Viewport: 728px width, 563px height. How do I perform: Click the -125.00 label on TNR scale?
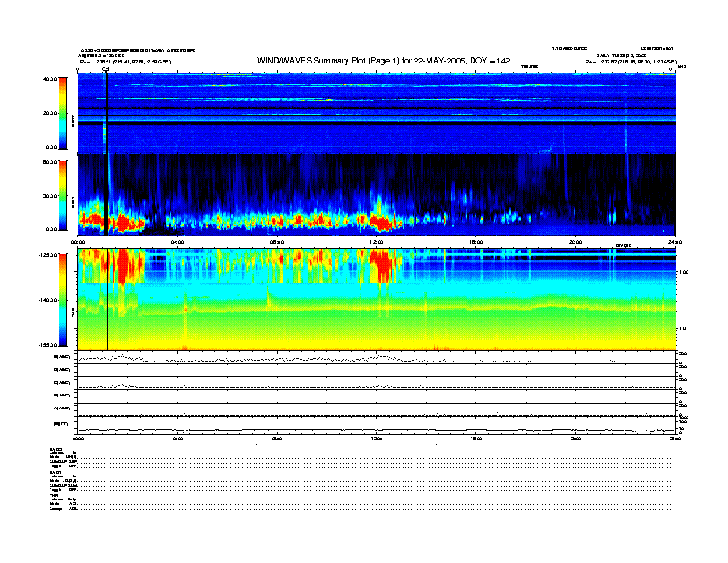point(48,255)
